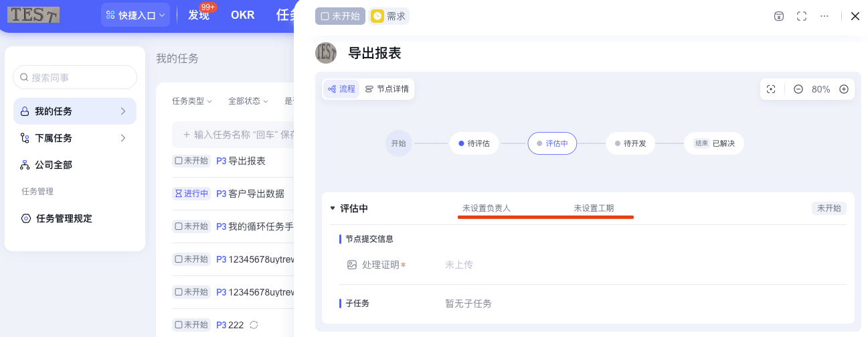Click the 输入任务名称 new task input
The image size is (868, 337).
click(x=233, y=135)
